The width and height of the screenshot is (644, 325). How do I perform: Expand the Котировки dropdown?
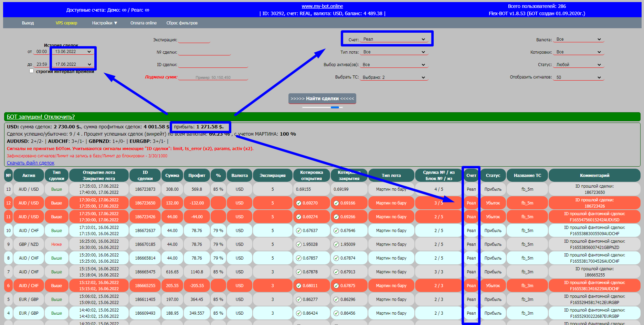point(579,52)
